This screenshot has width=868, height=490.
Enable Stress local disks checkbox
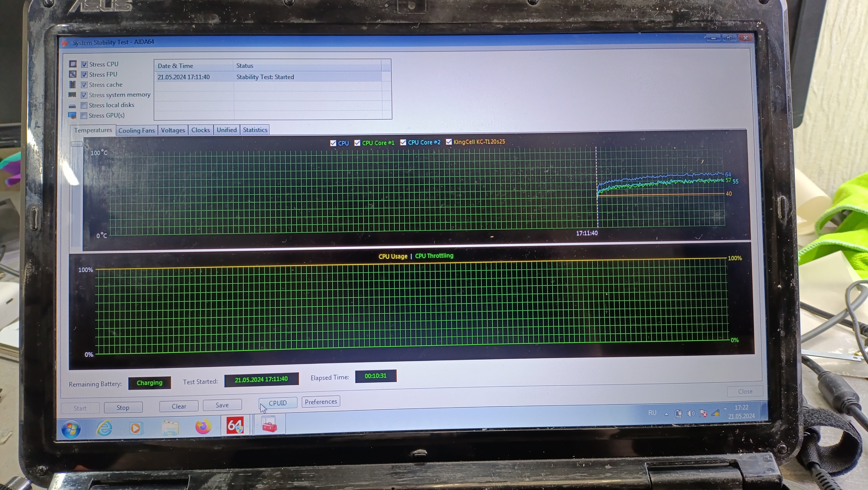click(84, 105)
